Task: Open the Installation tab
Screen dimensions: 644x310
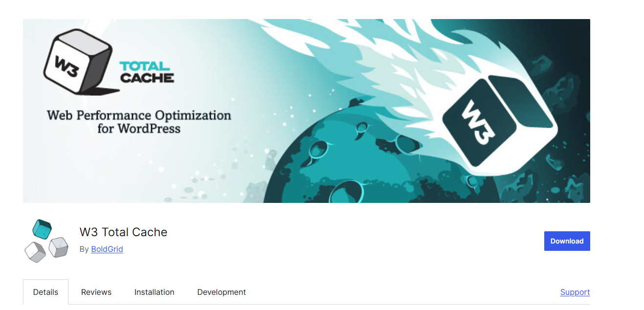Action: pyautogui.click(x=155, y=292)
